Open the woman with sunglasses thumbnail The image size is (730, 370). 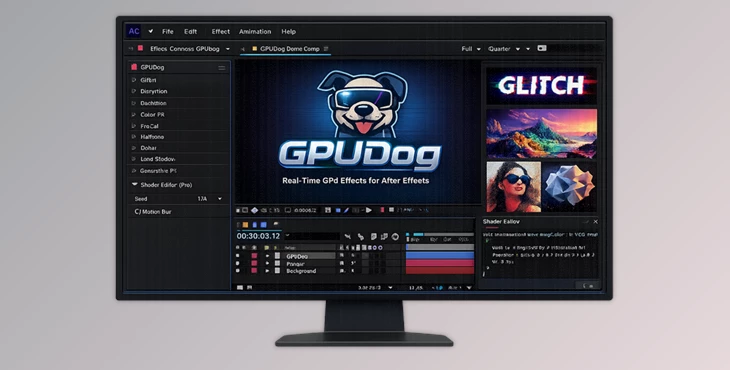coord(514,187)
